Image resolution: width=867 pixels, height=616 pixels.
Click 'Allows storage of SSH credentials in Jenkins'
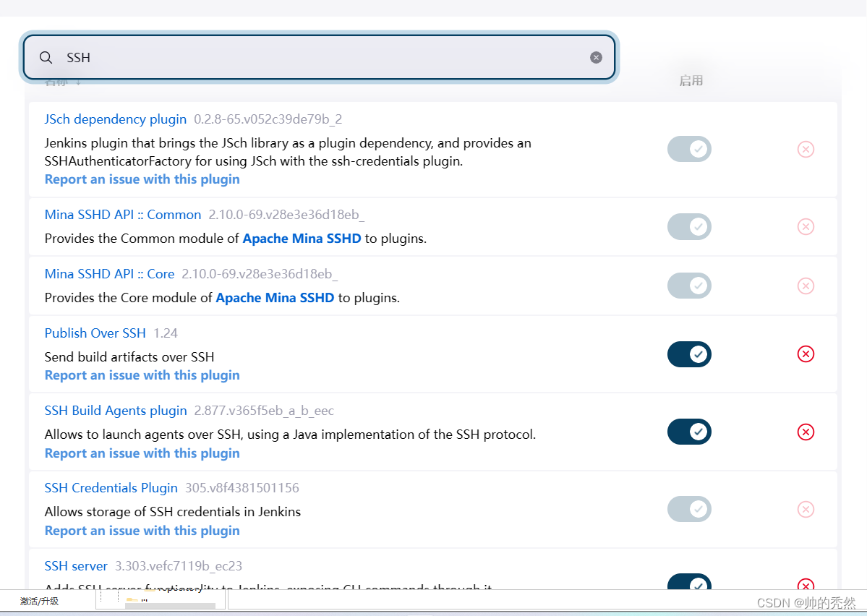(x=173, y=512)
